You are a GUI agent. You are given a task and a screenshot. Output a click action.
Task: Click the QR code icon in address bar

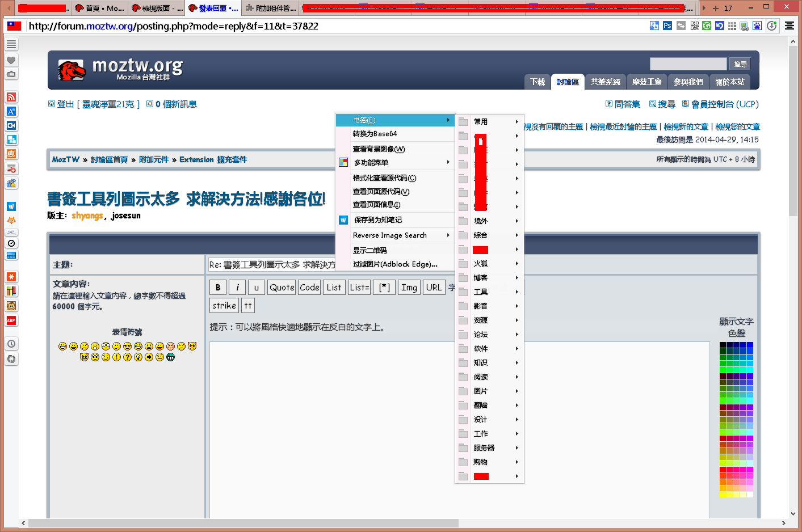pyautogui.click(x=694, y=26)
